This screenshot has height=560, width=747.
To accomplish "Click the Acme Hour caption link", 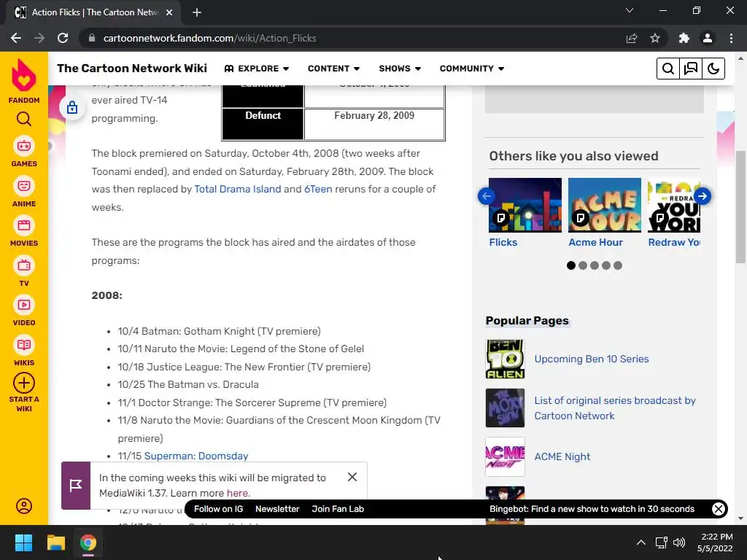I will [x=595, y=242].
